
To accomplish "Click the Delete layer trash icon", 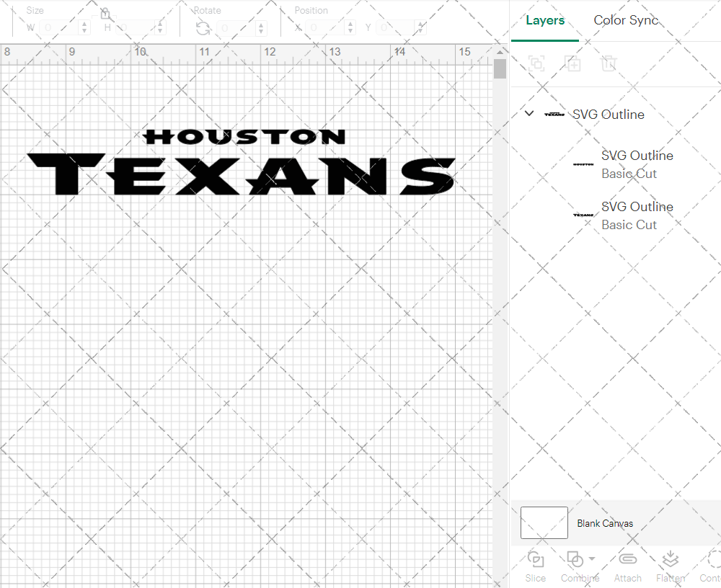I will (609, 64).
